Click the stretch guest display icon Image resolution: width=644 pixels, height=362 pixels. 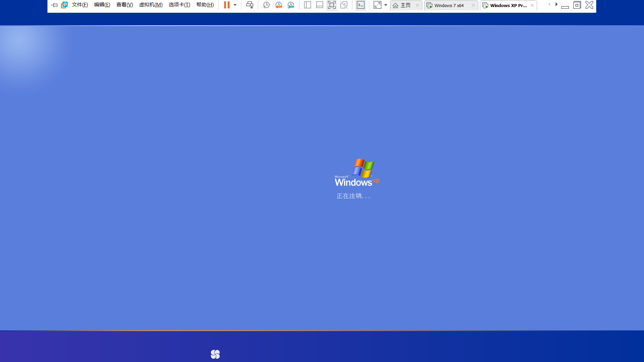[377, 5]
